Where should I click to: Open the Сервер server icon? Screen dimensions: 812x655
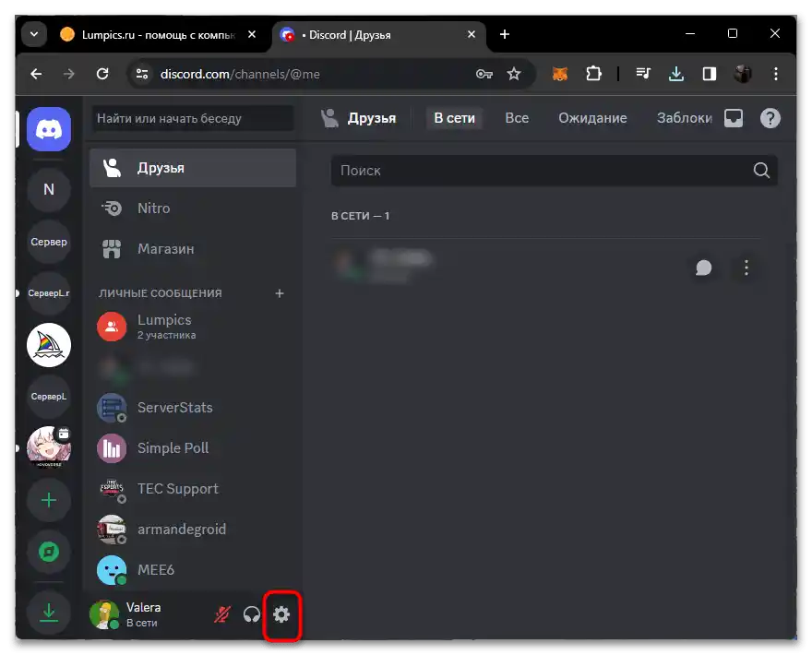pyautogui.click(x=49, y=242)
